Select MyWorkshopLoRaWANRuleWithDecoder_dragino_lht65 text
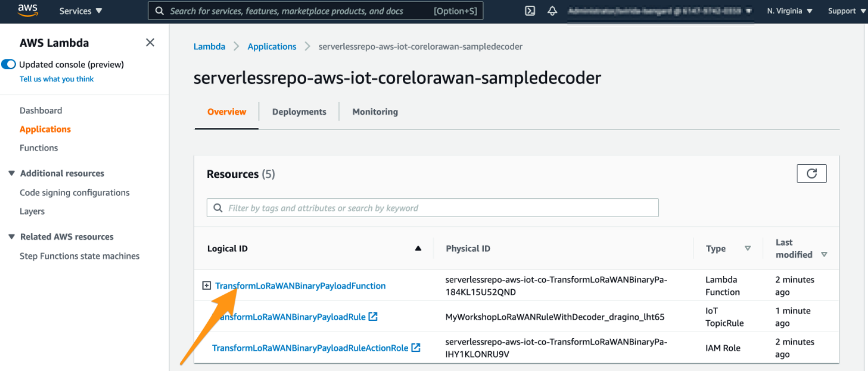The image size is (868, 371). pyautogui.click(x=555, y=317)
